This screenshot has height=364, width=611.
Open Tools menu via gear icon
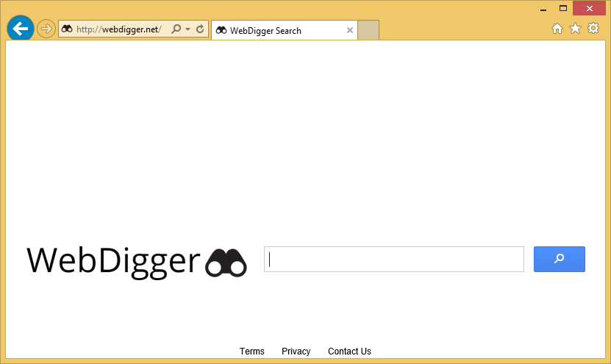593,28
